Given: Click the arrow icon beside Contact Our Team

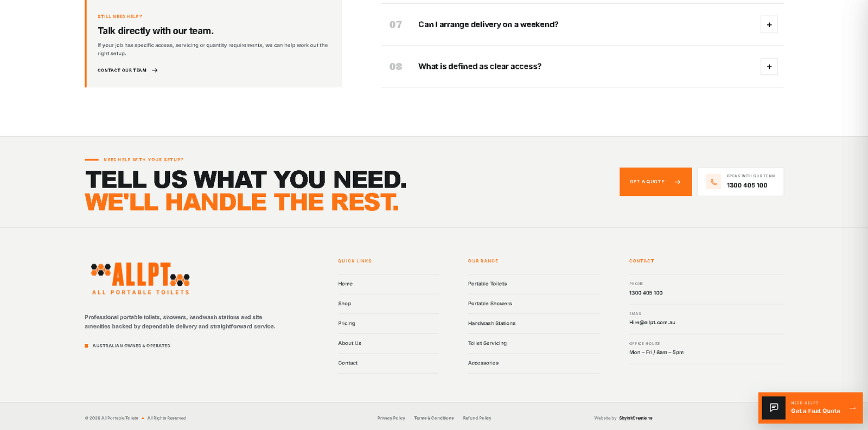Looking at the screenshot, I should click(x=155, y=70).
